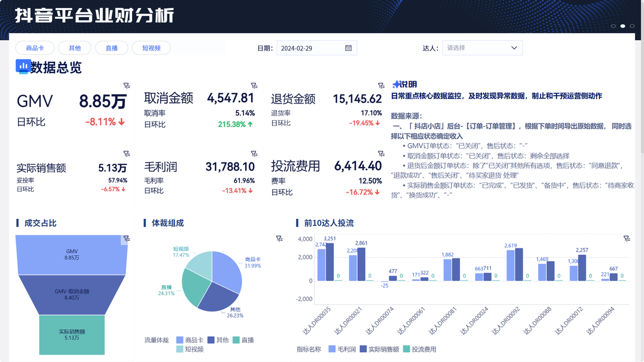Click the filter icon on 体裁组成 pie chart
Screen dimensions: 644x362
[279, 239]
